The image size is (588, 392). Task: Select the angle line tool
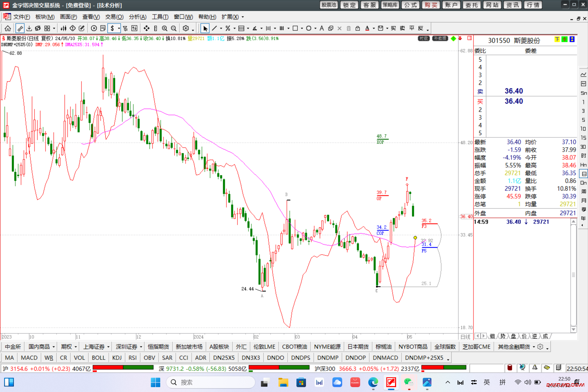(255, 28)
